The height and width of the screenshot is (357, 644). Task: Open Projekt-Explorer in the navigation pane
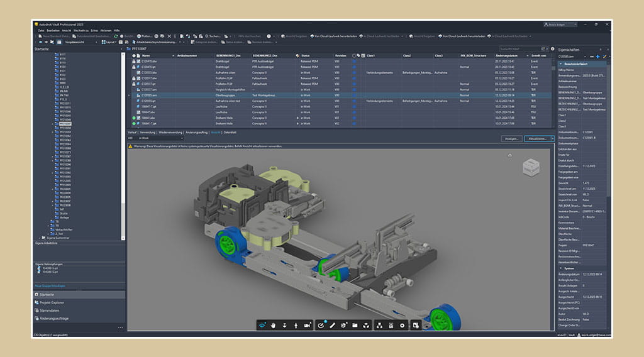52,302
